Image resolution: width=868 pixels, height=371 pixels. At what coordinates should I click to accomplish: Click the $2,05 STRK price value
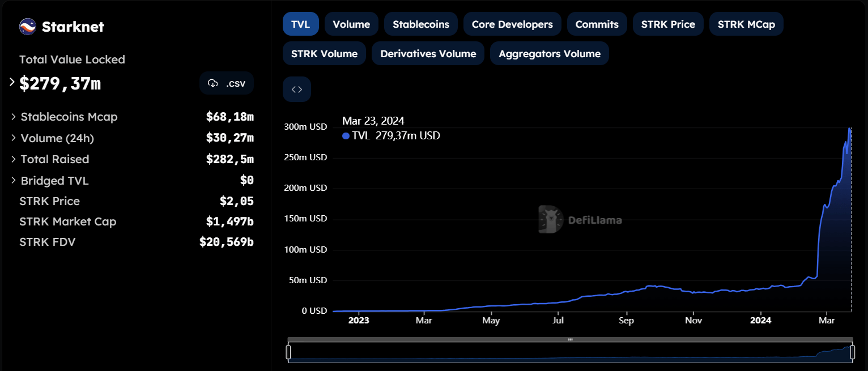(x=237, y=202)
